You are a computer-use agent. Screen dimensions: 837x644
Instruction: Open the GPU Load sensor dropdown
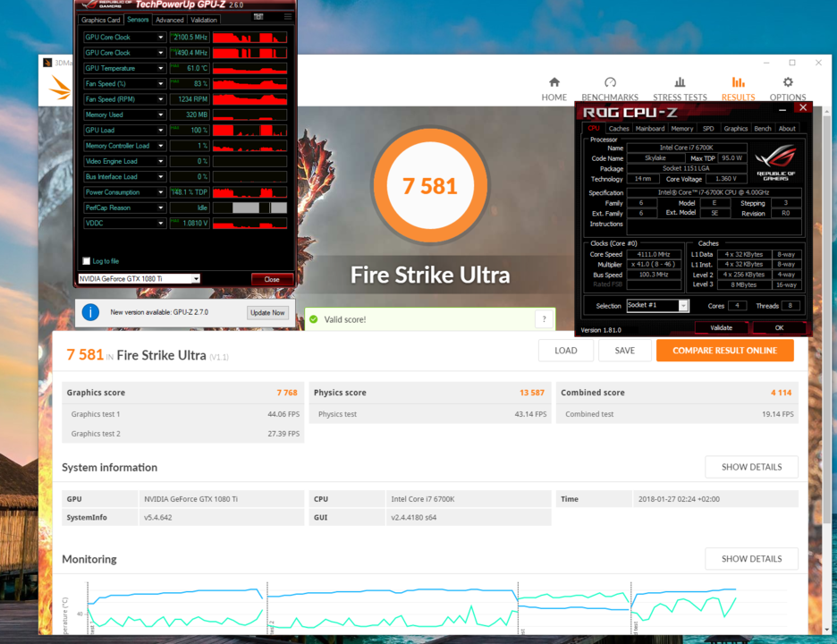tap(161, 131)
